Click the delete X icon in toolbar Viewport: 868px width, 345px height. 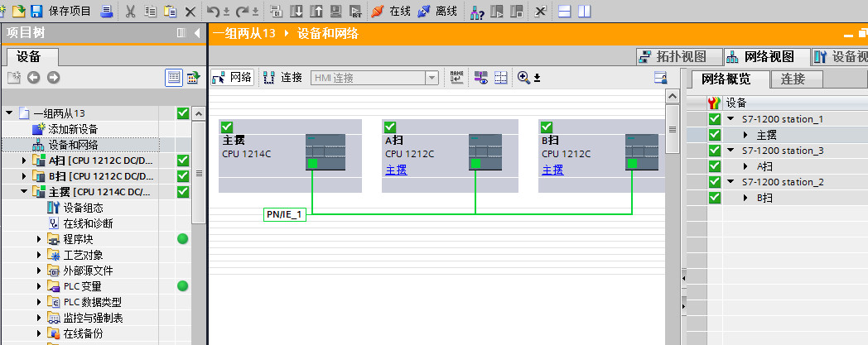(190, 11)
